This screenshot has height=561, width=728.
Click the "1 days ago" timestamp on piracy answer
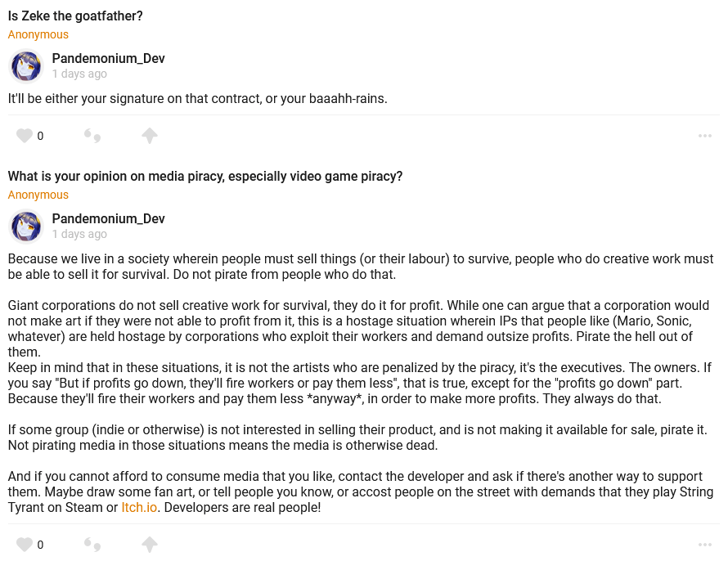(79, 234)
